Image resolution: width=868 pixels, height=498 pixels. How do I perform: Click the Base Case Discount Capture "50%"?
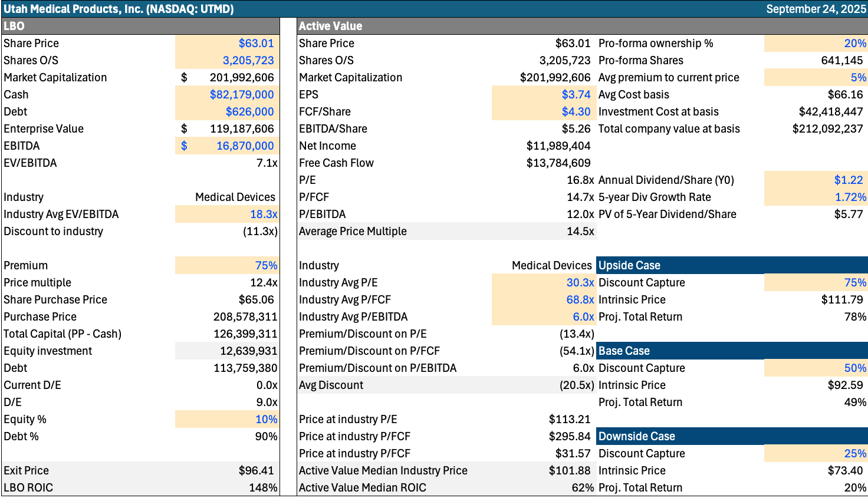coord(855,368)
